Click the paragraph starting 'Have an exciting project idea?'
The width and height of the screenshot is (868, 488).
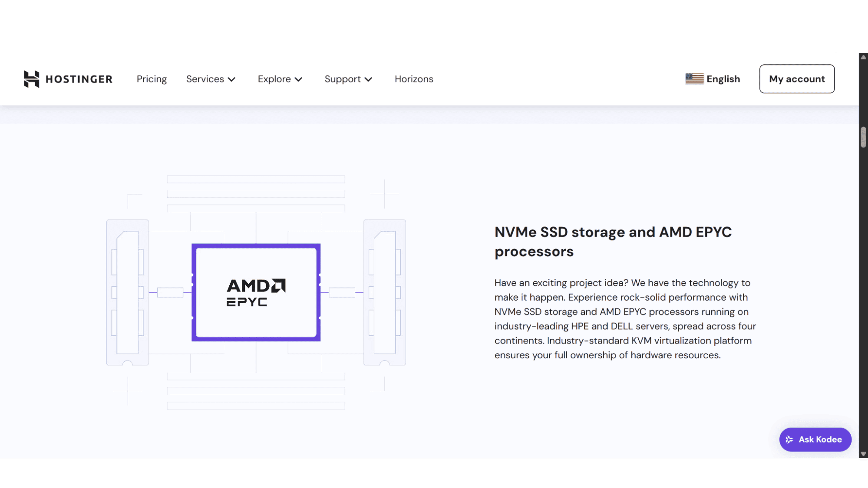625,319
